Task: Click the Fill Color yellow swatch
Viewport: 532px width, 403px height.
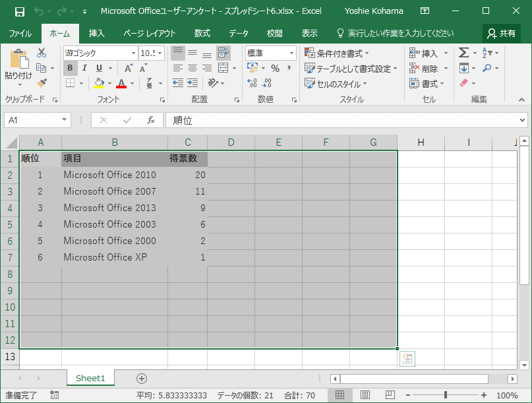Action: tap(99, 83)
